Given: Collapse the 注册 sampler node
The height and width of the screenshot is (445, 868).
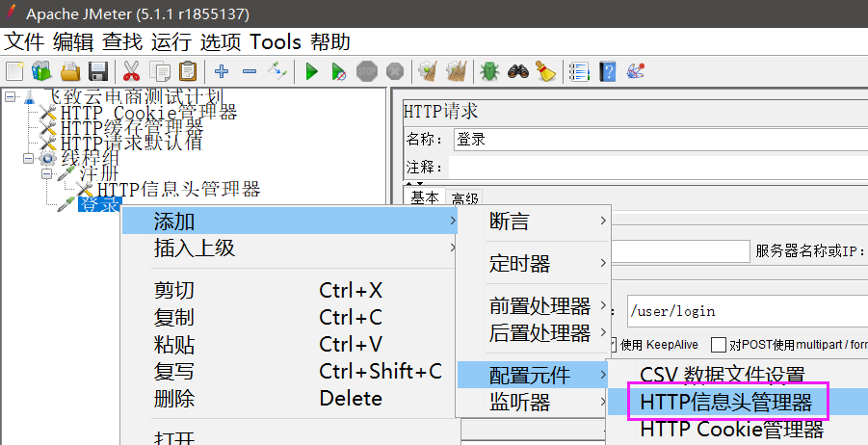Looking at the screenshot, I should [x=47, y=173].
